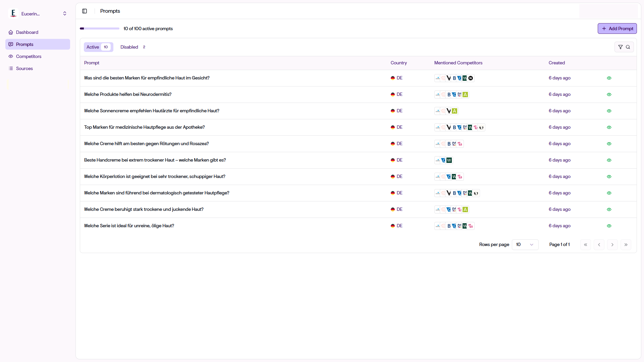644x362 pixels.
Task: Click the last competitor logo in the Apotheke row
Action: 481,127
